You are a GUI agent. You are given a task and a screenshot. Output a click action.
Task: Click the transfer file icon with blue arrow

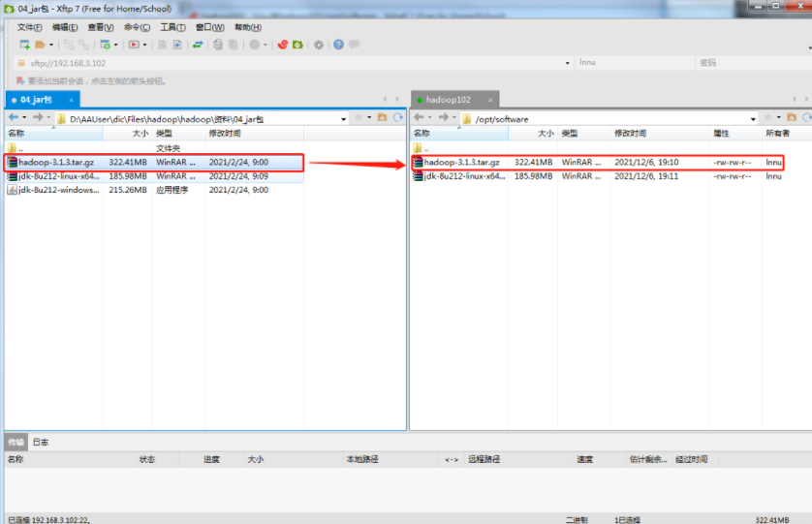click(x=177, y=45)
